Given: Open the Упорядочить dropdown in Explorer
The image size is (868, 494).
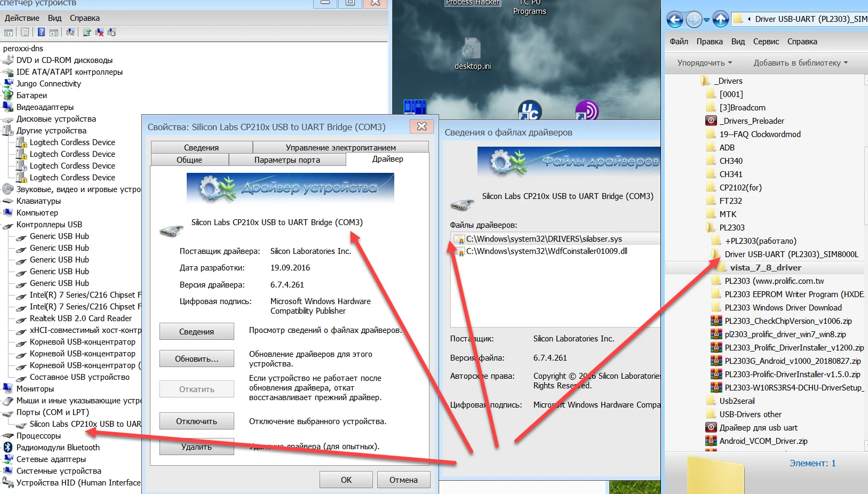Looking at the screenshot, I should pyautogui.click(x=704, y=63).
